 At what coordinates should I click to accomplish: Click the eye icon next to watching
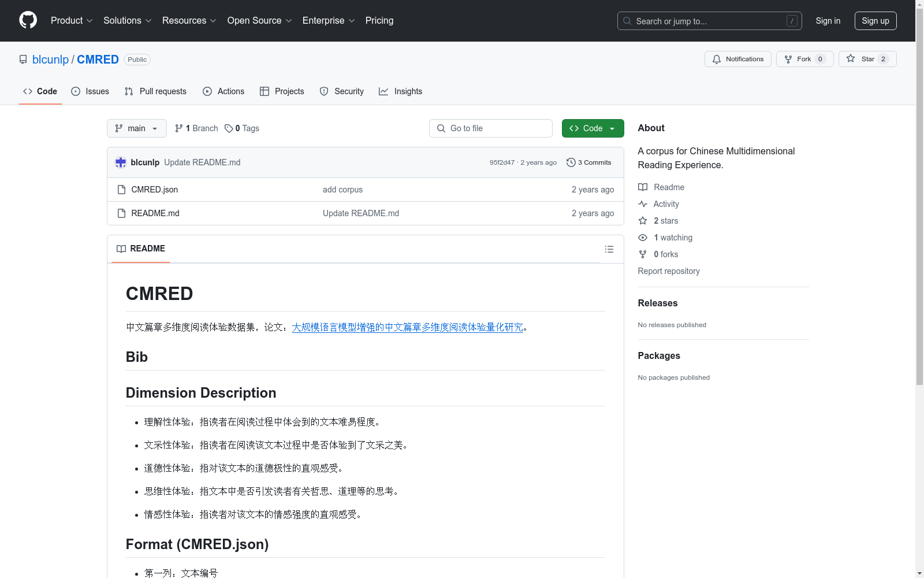pos(643,238)
